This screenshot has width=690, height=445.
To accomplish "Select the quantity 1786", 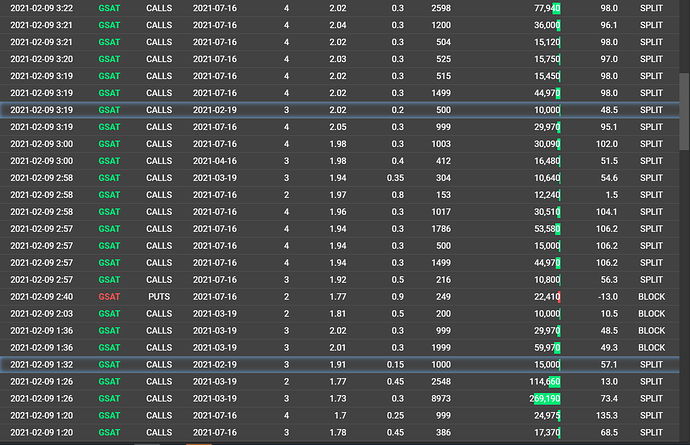I will (441, 229).
